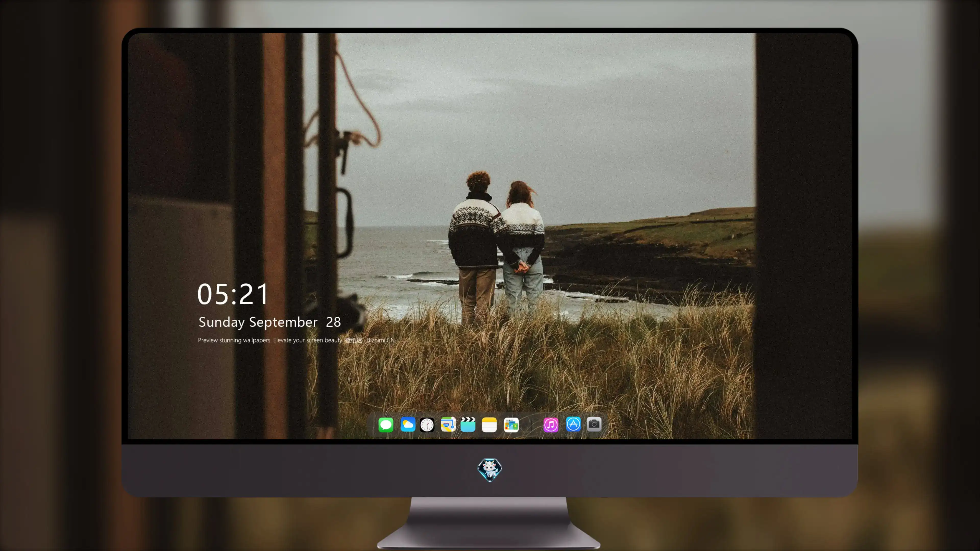
Task: Open the Weather app icon
Action: coord(408,424)
